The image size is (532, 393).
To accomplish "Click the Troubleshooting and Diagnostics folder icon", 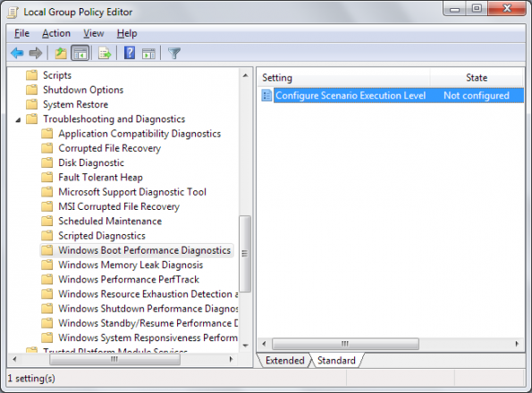I will pos(32,119).
